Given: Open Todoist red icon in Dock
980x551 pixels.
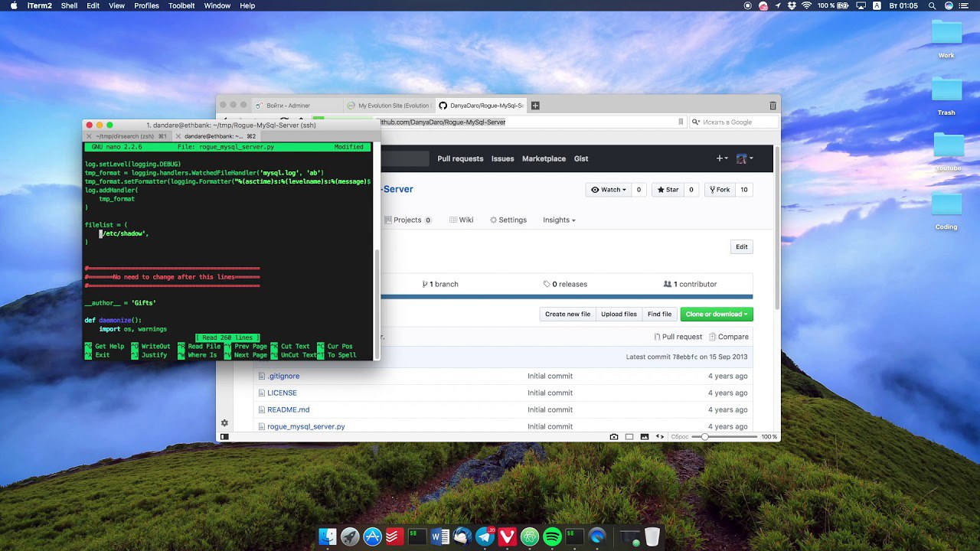Looking at the screenshot, I should tap(395, 537).
